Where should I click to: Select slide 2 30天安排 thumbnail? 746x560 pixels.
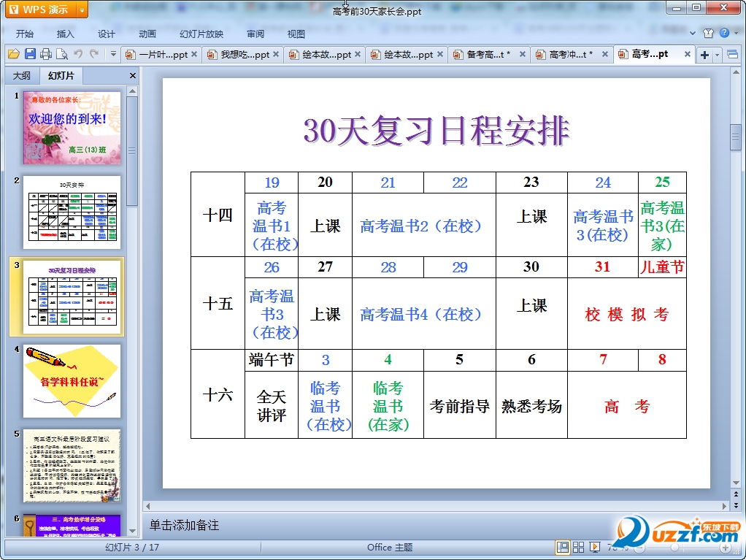(72, 212)
